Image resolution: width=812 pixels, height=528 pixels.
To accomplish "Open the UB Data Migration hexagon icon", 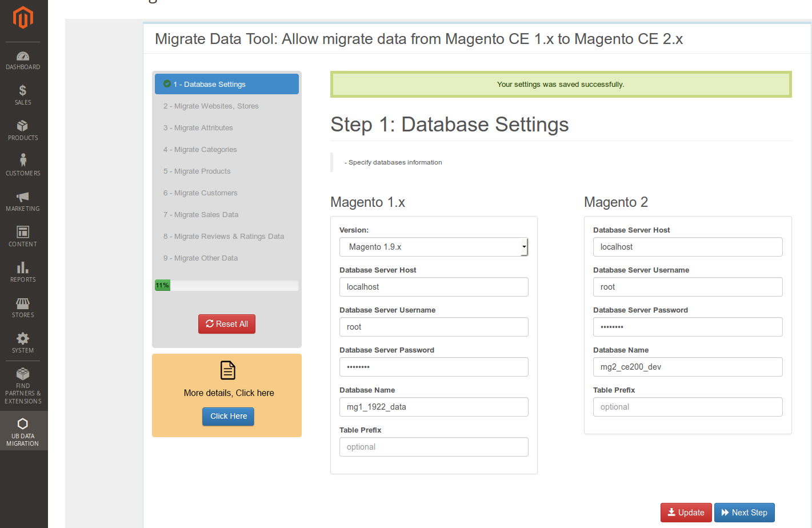I will pos(23,423).
